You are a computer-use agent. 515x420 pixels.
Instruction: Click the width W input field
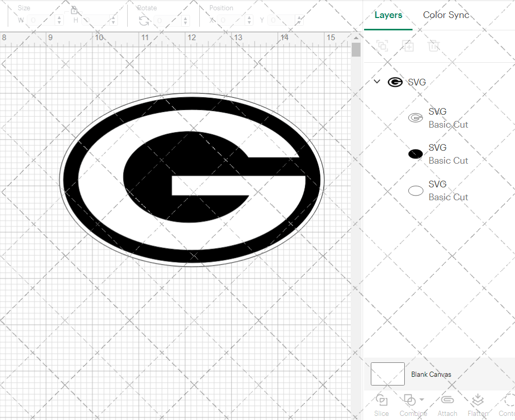click(x=41, y=21)
